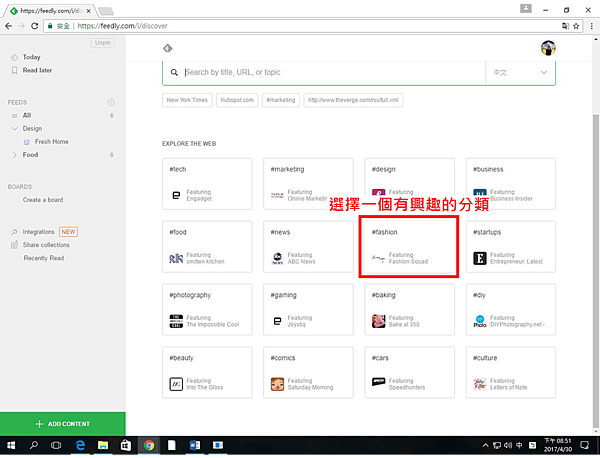Click the New York Times suggestion chip
Viewport: 600px width, 458px height.
pyautogui.click(x=187, y=100)
